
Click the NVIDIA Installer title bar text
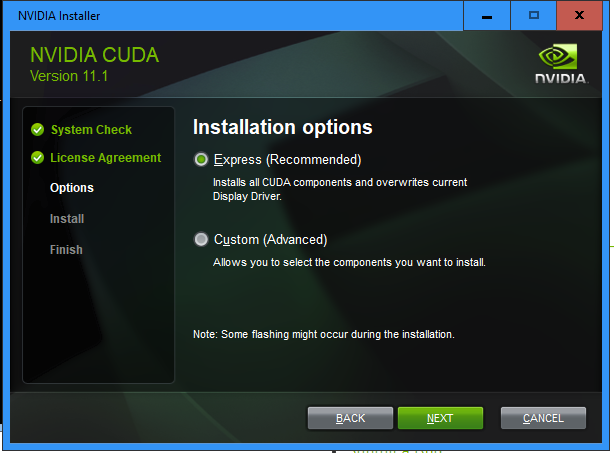59,16
